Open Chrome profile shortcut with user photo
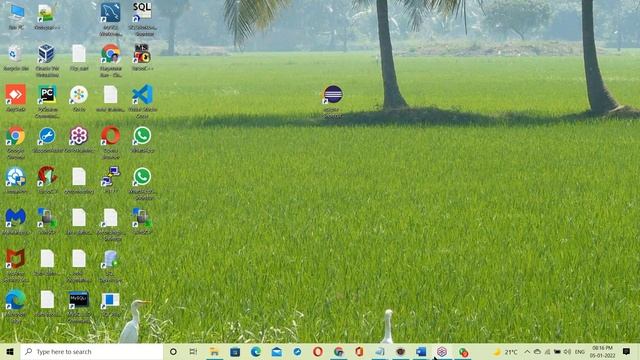Screen dimensions: 640x360 [x=111, y=60]
